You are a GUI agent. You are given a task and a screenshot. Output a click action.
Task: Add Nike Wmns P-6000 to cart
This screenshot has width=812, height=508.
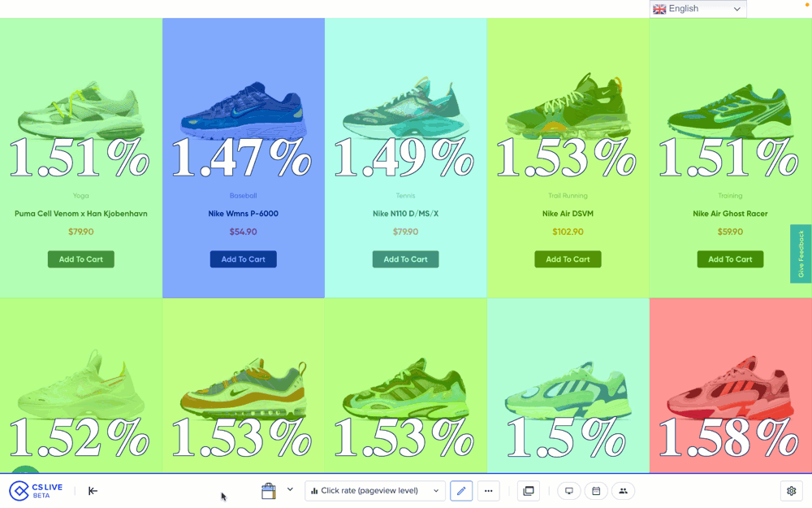[244, 259]
